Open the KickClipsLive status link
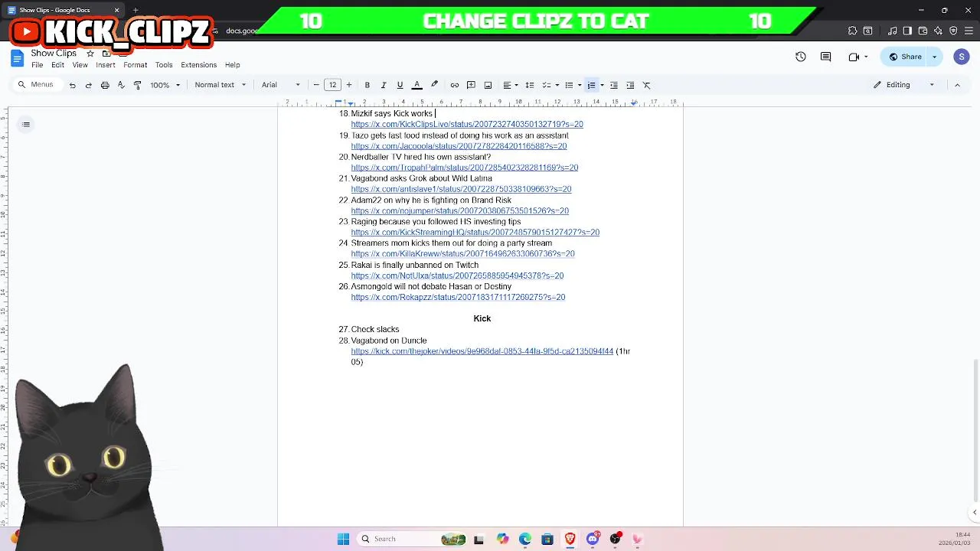 (x=467, y=124)
